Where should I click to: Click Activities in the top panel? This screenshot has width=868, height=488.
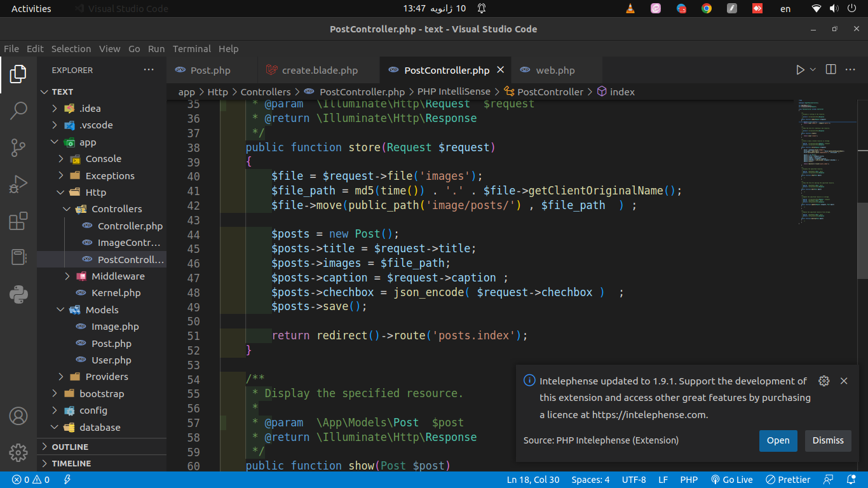[x=31, y=9]
